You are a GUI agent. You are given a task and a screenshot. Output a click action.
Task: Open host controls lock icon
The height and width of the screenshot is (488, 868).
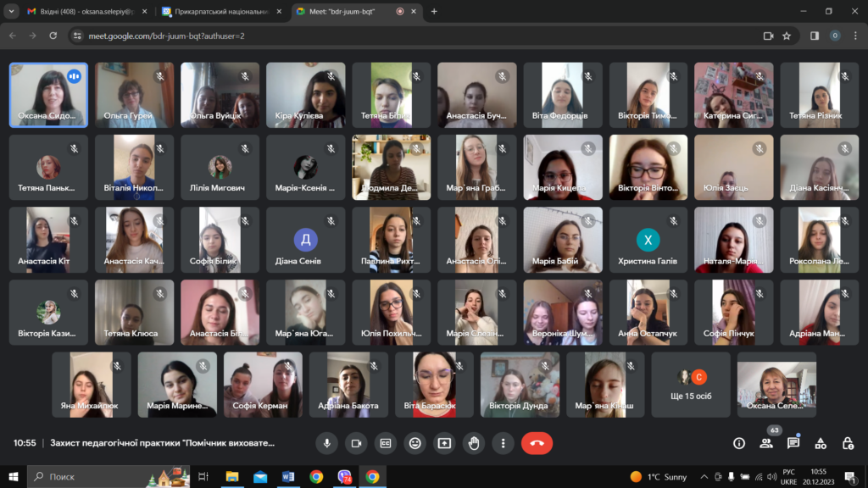point(848,443)
